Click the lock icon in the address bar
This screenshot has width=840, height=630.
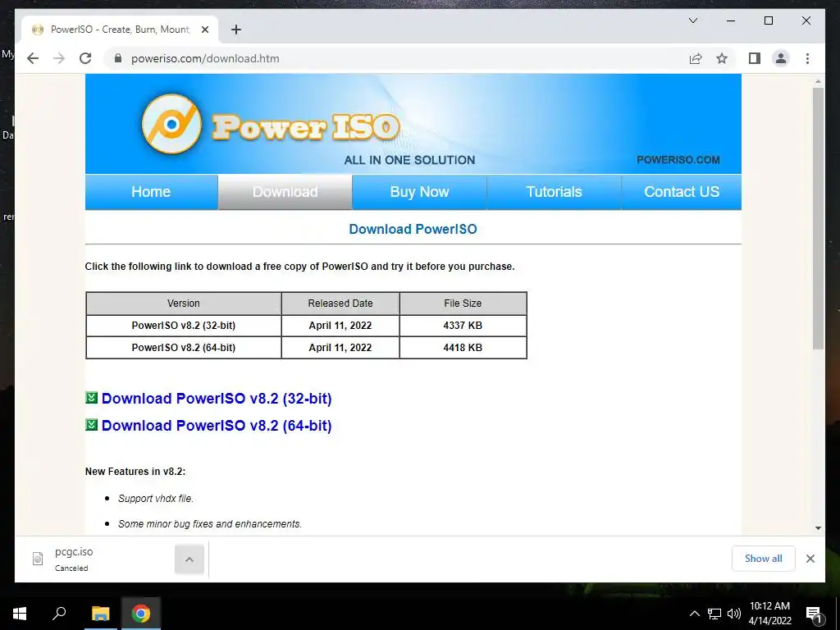coord(118,58)
